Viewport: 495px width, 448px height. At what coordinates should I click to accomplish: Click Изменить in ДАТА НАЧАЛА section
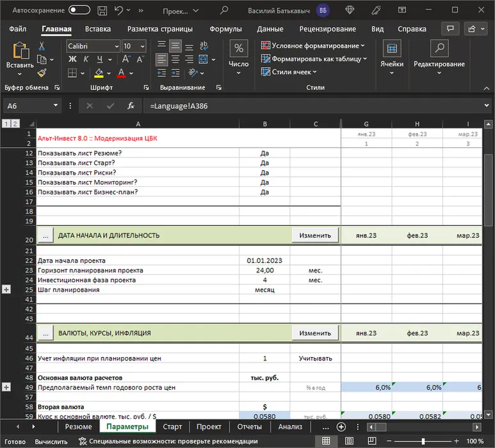point(315,236)
